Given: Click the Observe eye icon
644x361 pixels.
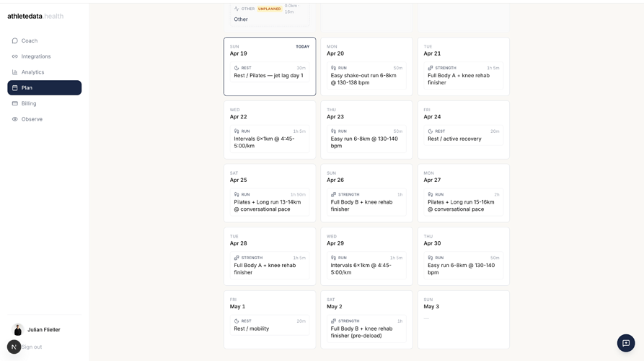Looking at the screenshot, I should (15, 119).
